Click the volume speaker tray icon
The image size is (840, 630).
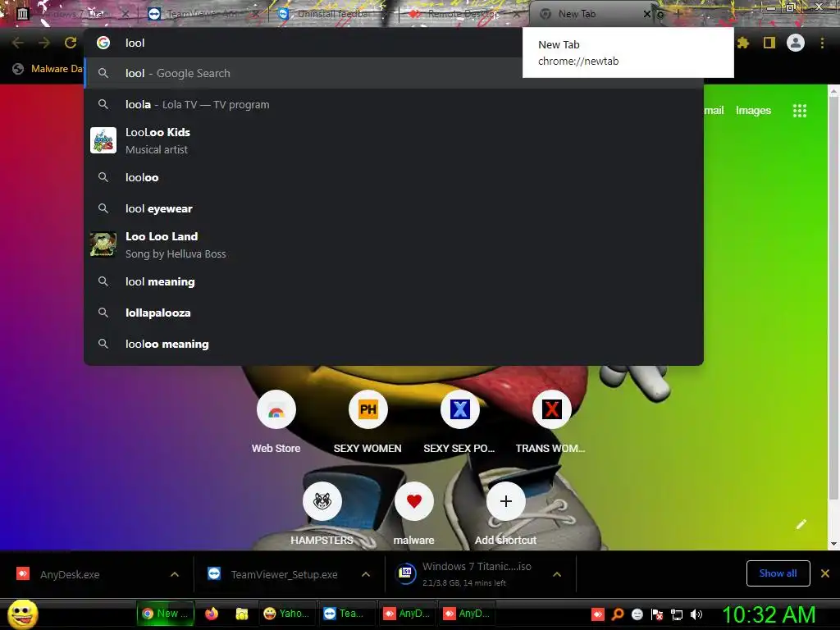[696, 614]
